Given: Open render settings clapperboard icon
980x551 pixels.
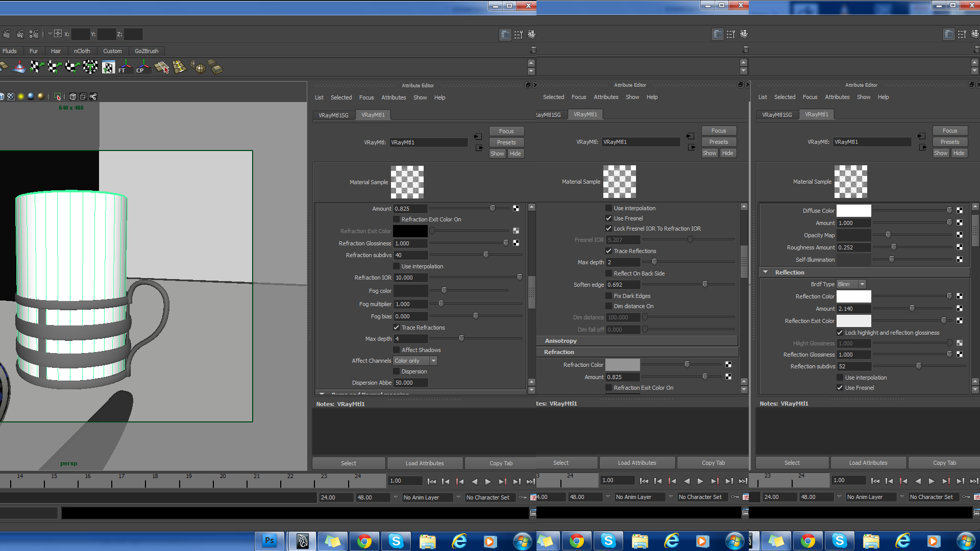Looking at the screenshot, I should tap(34, 34).
